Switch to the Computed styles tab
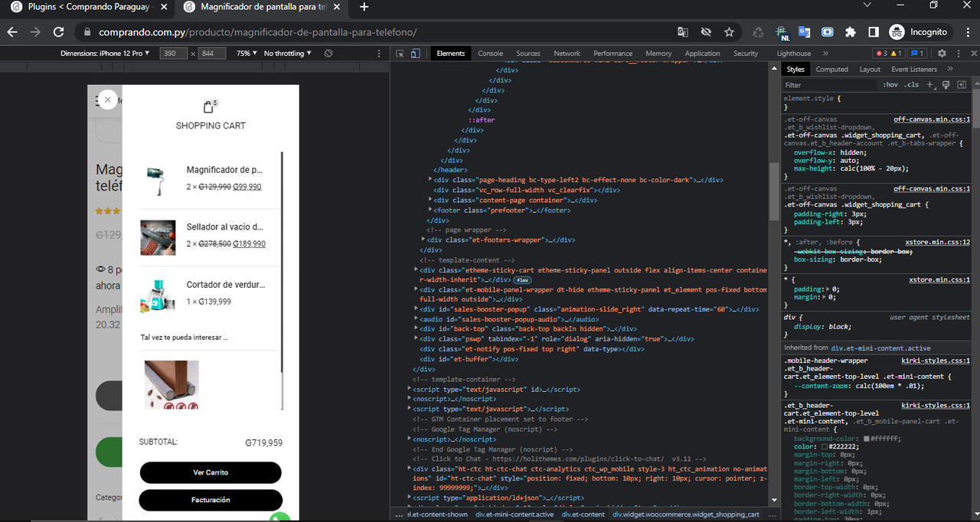Screen dimensions: 980x522 [831, 69]
